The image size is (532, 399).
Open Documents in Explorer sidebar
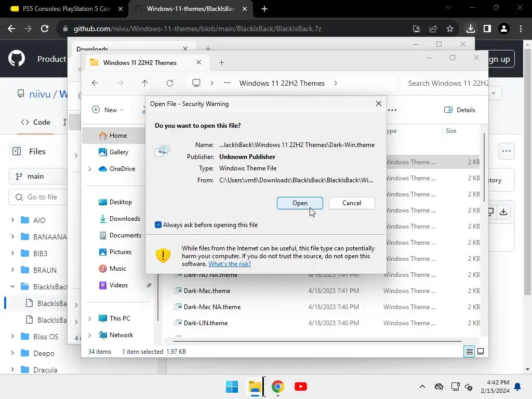tap(120, 235)
